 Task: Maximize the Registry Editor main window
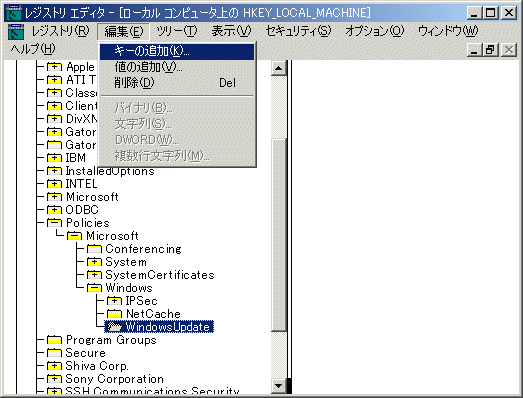(x=491, y=13)
